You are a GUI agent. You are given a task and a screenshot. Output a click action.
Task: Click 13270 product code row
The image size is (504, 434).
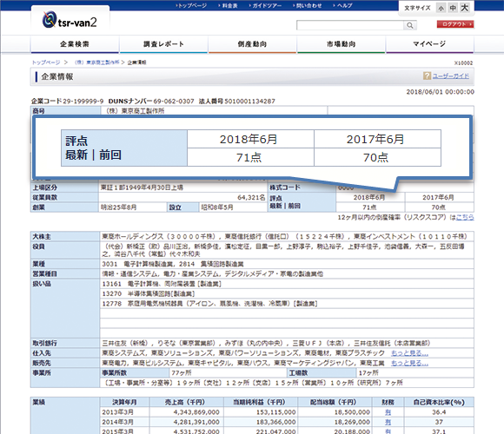tap(287, 294)
